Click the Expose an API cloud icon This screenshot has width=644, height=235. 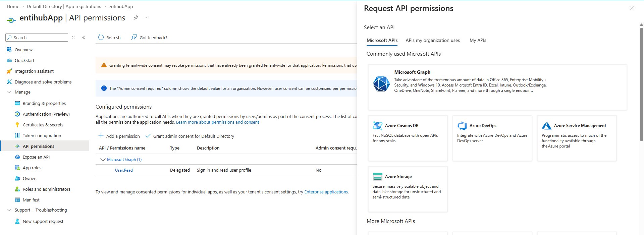[x=17, y=157]
